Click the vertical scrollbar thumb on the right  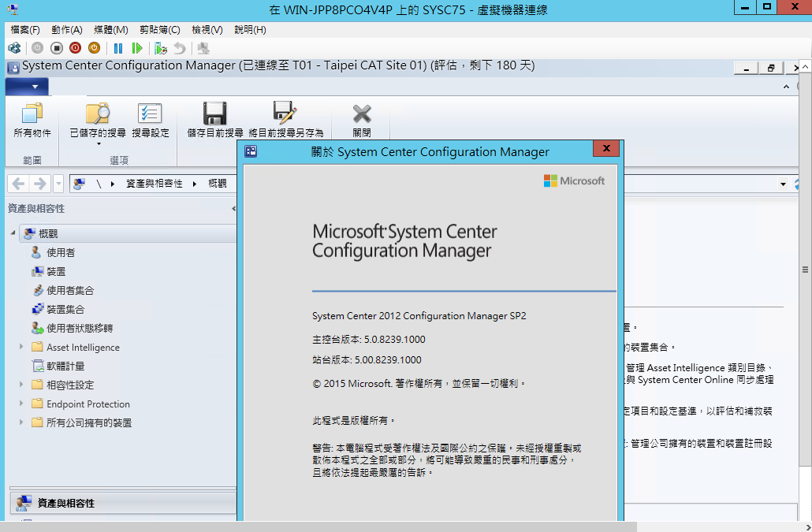pos(805,269)
